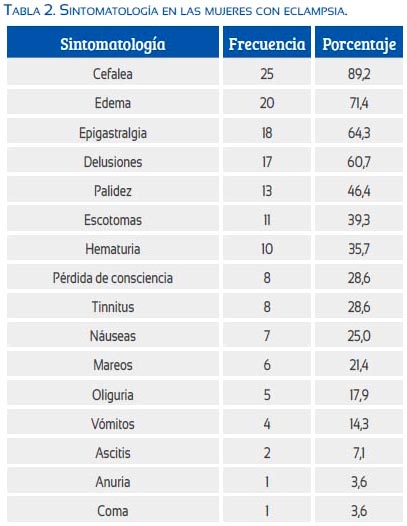Select the Pérdida de consciencia cell
This screenshot has width=407, height=526.
[113, 278]
